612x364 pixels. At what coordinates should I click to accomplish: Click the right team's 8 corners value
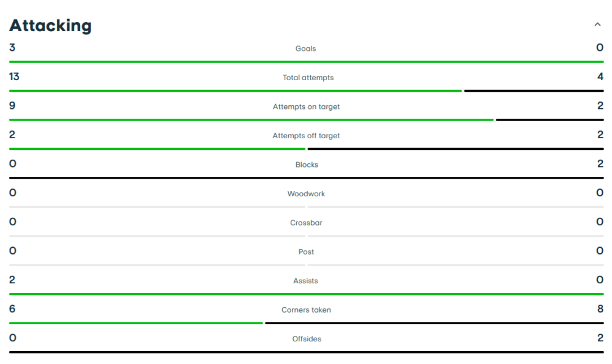600,309
